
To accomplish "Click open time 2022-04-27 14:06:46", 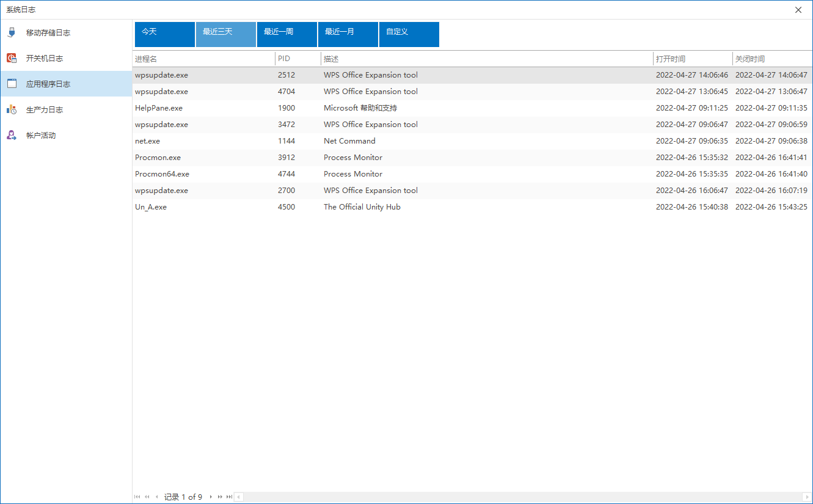I will click(692, 75).
